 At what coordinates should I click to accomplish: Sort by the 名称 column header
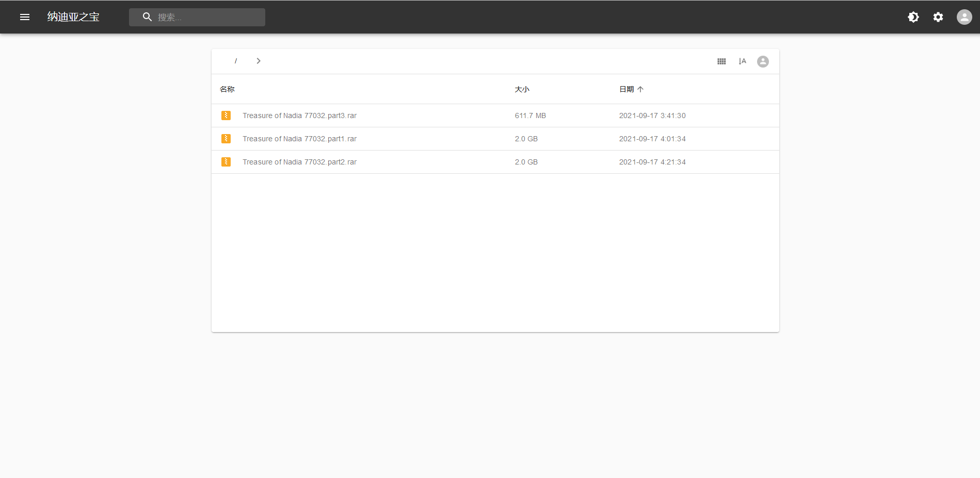[x=227, y=89]
